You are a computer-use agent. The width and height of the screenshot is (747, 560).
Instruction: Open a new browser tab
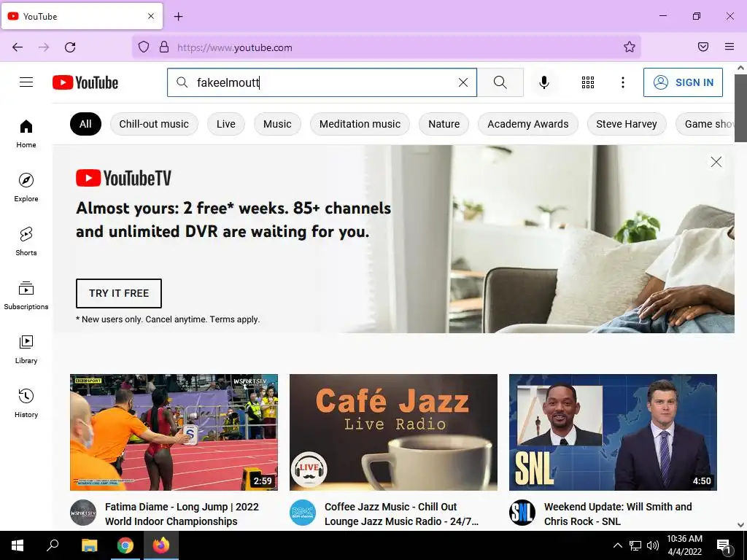pyautogui.click(x=178, y=17)
